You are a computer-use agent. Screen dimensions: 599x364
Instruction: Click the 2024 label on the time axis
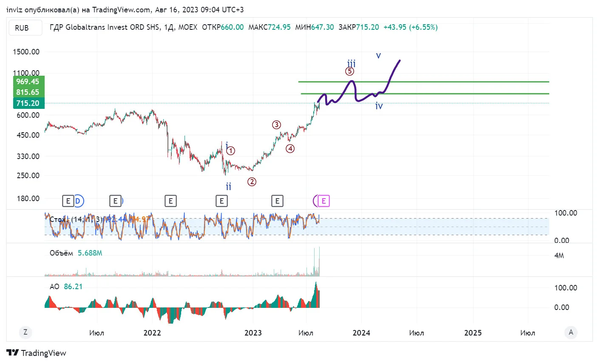[x=361, y=333]
